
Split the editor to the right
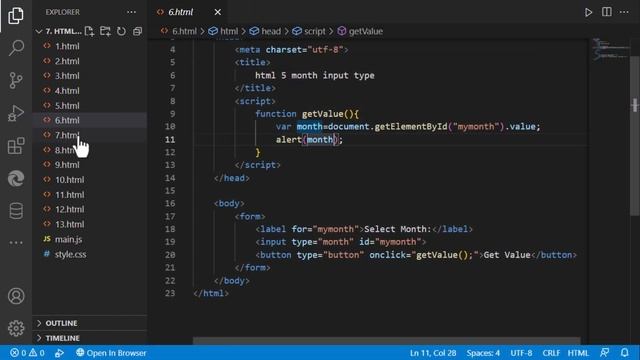point(607,12)
